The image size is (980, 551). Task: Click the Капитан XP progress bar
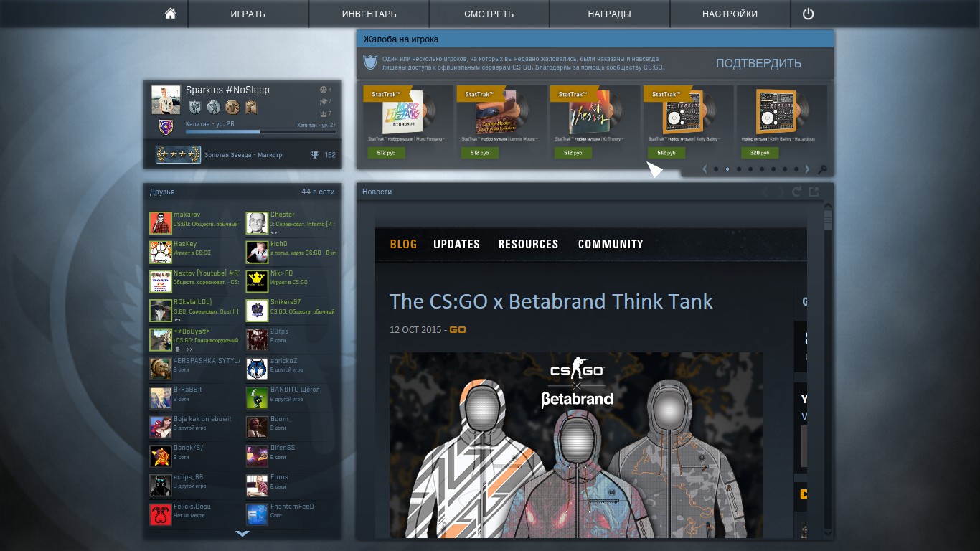click(x=260, y=132)
